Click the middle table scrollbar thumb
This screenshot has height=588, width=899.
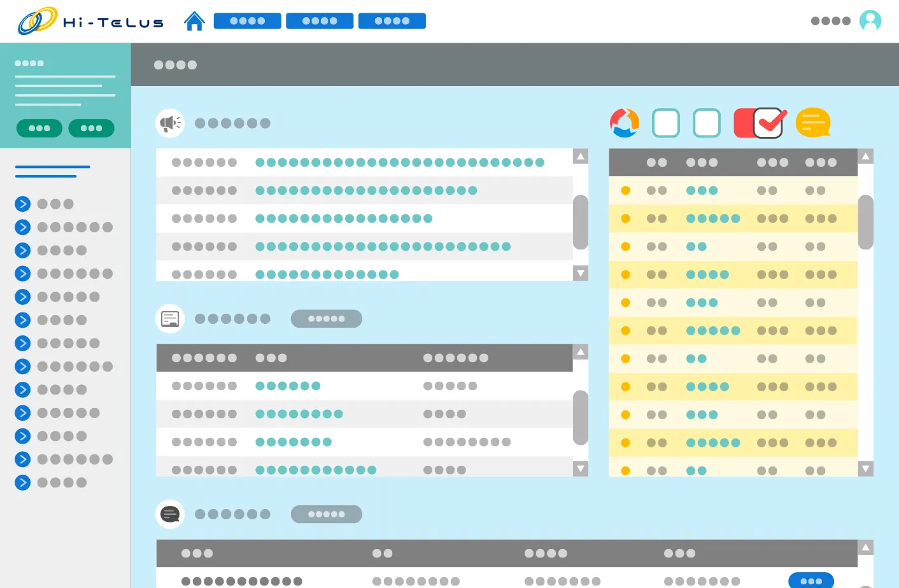(x=581, y=417)
